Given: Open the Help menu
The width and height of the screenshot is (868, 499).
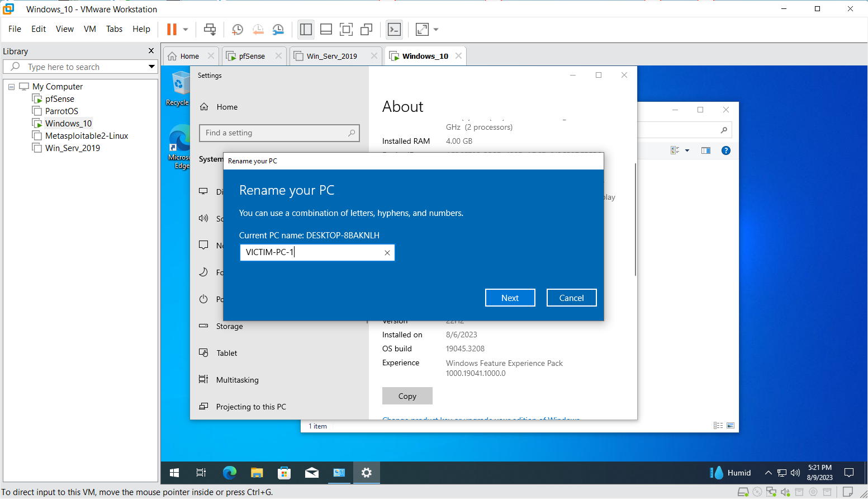Looking at the screenshot, I should point(141,29).
